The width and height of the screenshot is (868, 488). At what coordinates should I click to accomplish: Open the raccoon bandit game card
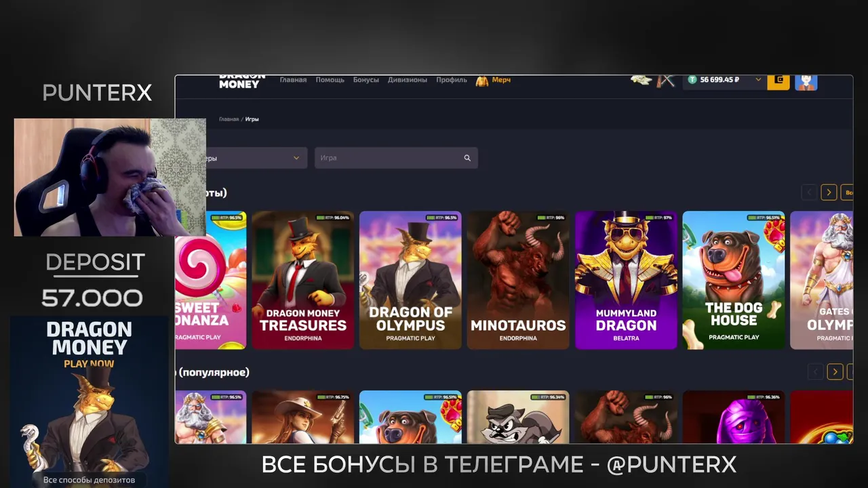[518, 417]
